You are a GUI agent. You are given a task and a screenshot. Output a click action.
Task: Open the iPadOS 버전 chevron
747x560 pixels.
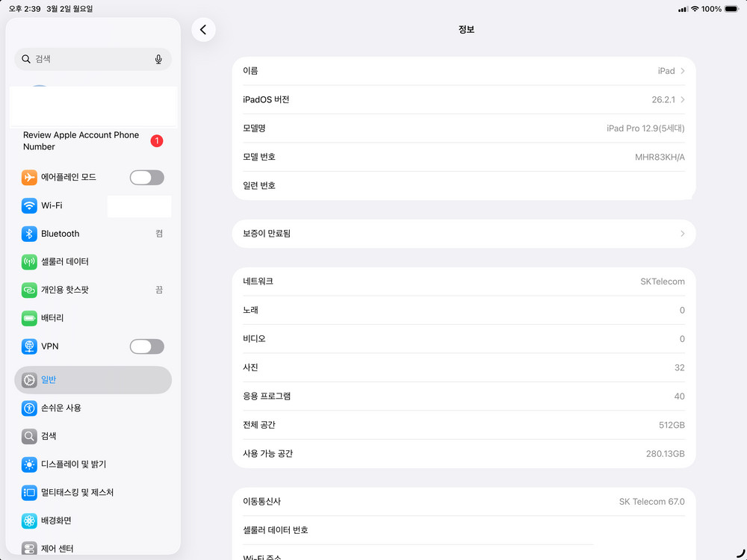click(x=683, y=99)
